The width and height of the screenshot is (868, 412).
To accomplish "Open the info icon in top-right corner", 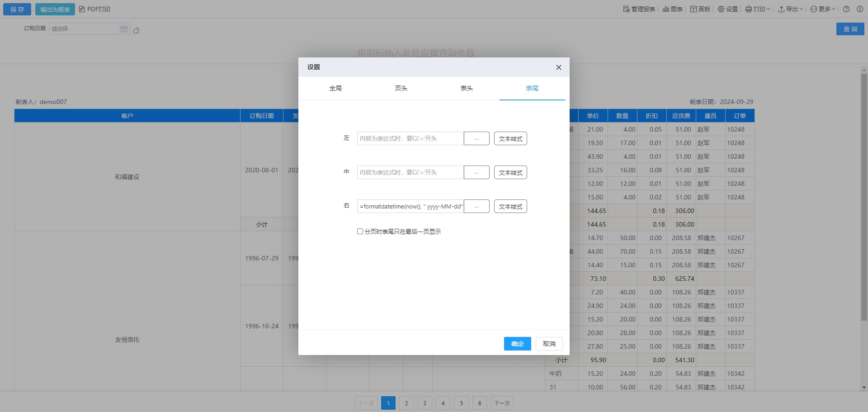I will (x=859, y=9).
